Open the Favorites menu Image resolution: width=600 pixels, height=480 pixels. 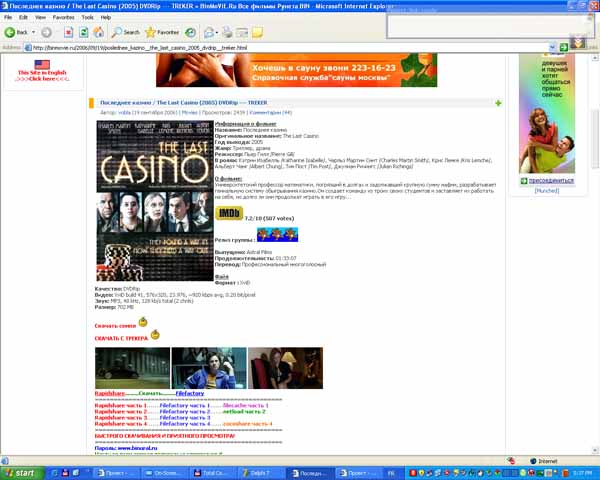click(63, 17)
